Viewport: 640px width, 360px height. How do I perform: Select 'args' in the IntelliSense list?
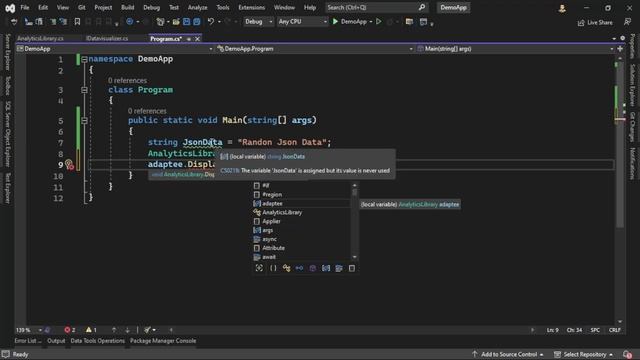[x=302, y=230]
